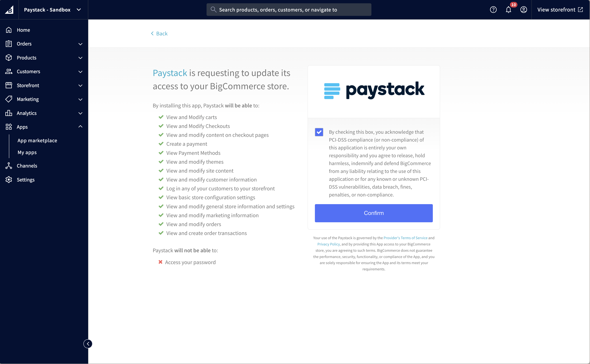Expand the Orders menu chevron
Screen dimensions: 590x364
click(x=80, y=44)
